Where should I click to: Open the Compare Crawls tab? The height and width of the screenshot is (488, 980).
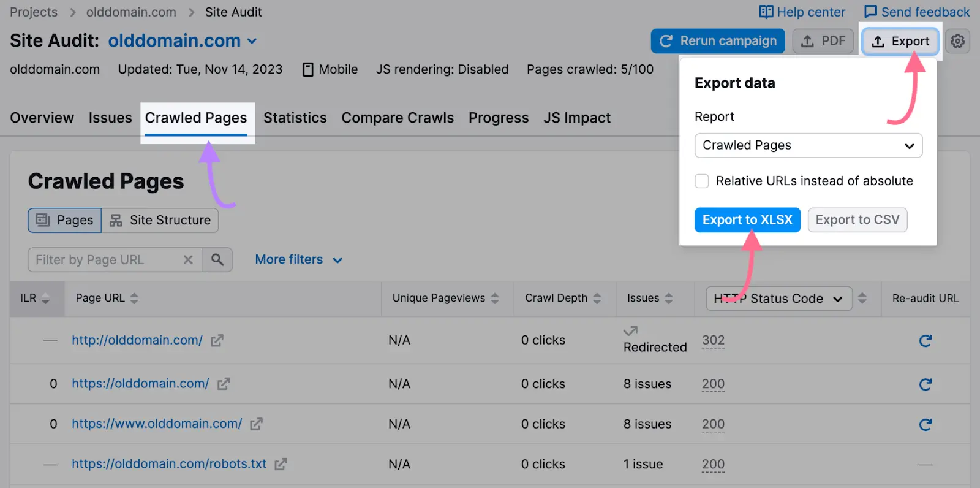(x=398, y=118)
